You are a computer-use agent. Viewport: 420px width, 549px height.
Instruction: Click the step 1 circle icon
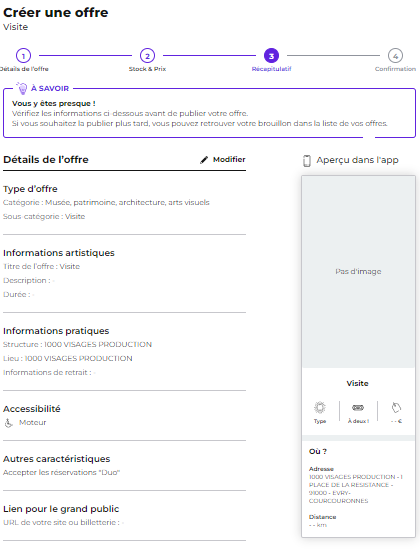pyautogui.click(x=23, y=56)
